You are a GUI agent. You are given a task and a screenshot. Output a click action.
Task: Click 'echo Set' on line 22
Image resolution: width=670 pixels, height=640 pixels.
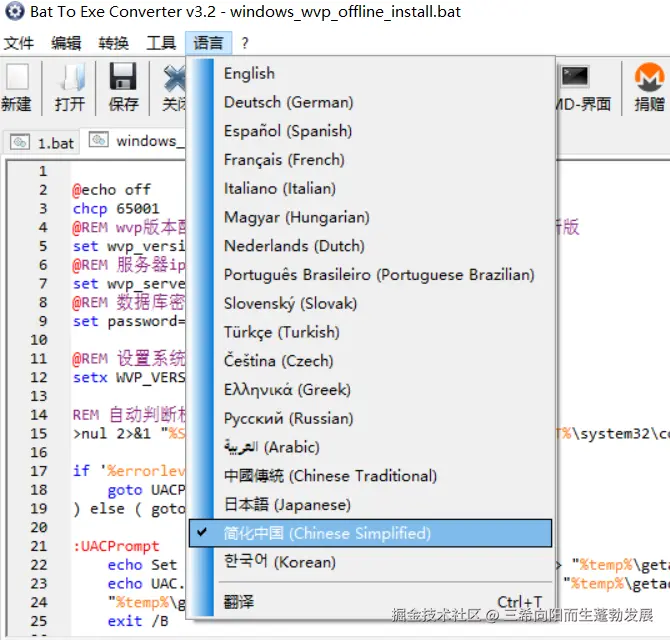pos(142,565)
